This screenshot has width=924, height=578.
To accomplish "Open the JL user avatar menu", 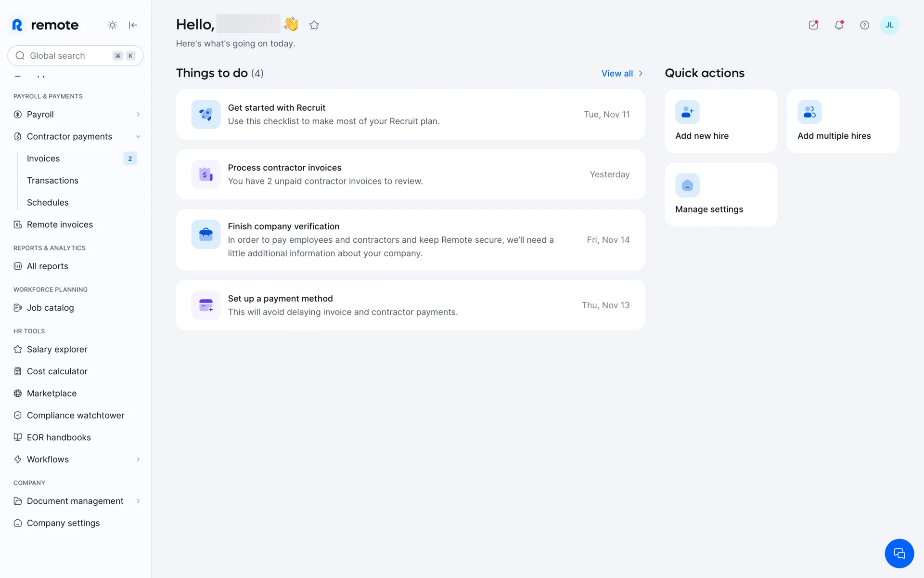I will (x=889, y=25).
